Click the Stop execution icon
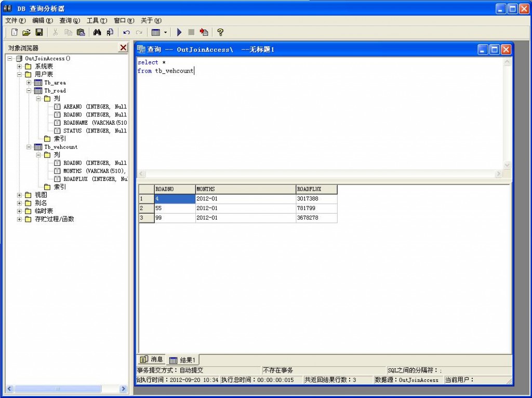Screen dimensions: 532x398 point(190,32)
